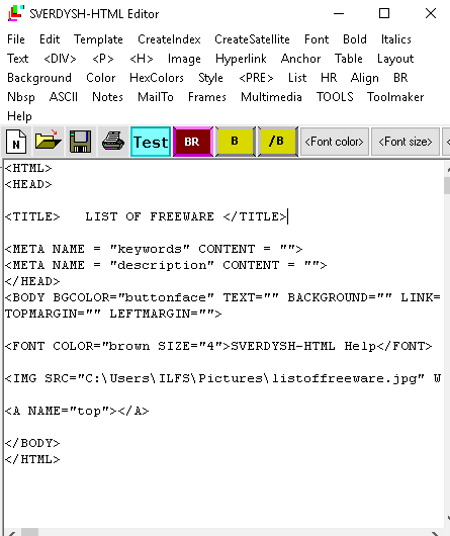Open the Font menu
450x536 pixels.
(317, 39)
